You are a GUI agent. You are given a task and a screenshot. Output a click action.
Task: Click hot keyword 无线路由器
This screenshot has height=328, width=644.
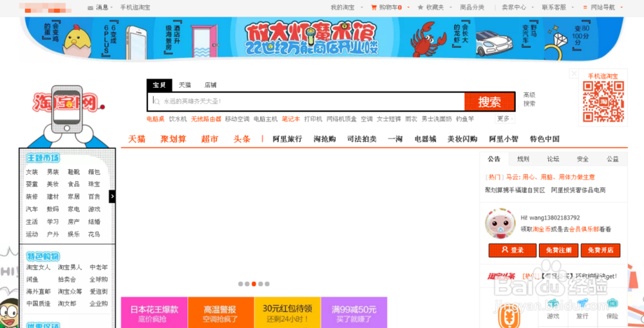click(206, 119)
